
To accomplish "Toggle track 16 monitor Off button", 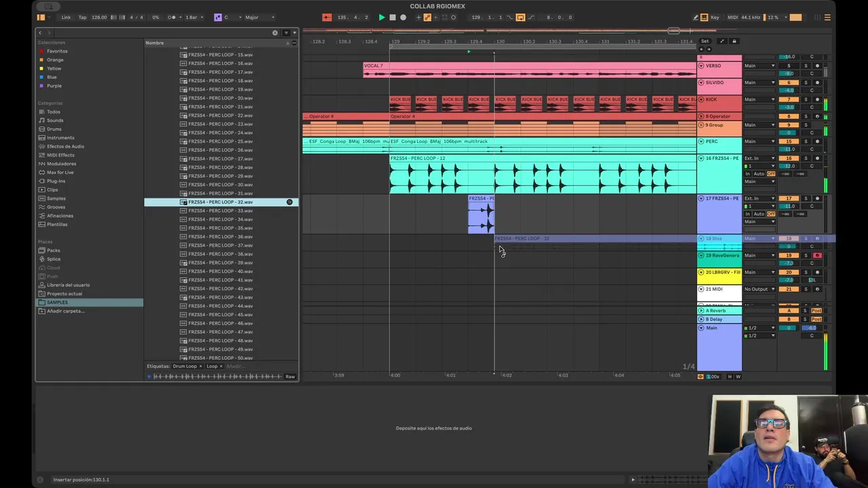I will click(771, 174).
